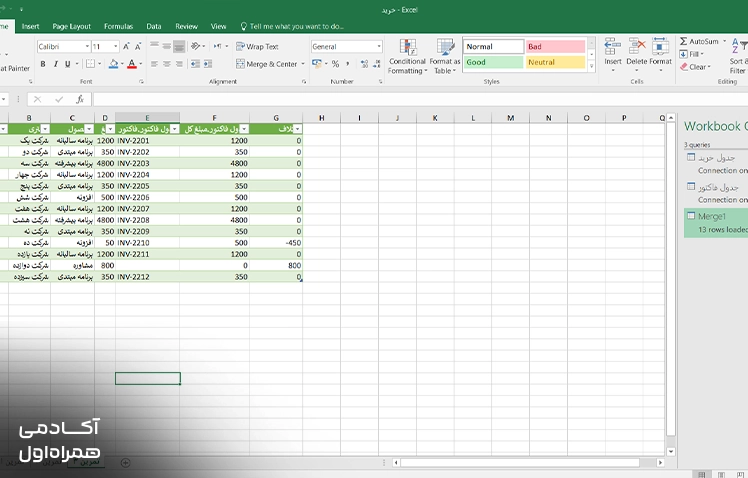This screenshot has width=748, height=478.
Task: Open the Delete cells menu
Action: tap(636, 54)
